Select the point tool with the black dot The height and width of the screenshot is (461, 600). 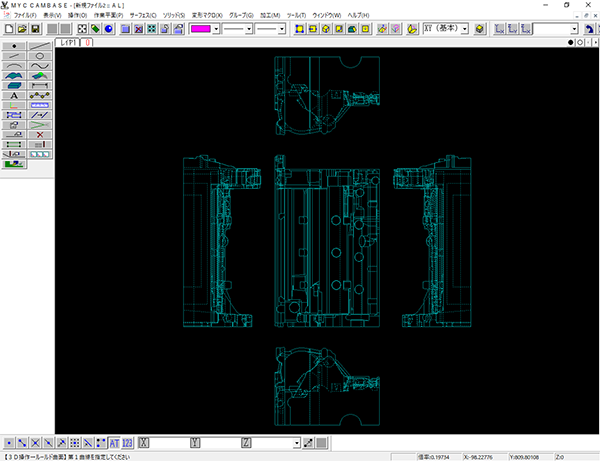14,46
